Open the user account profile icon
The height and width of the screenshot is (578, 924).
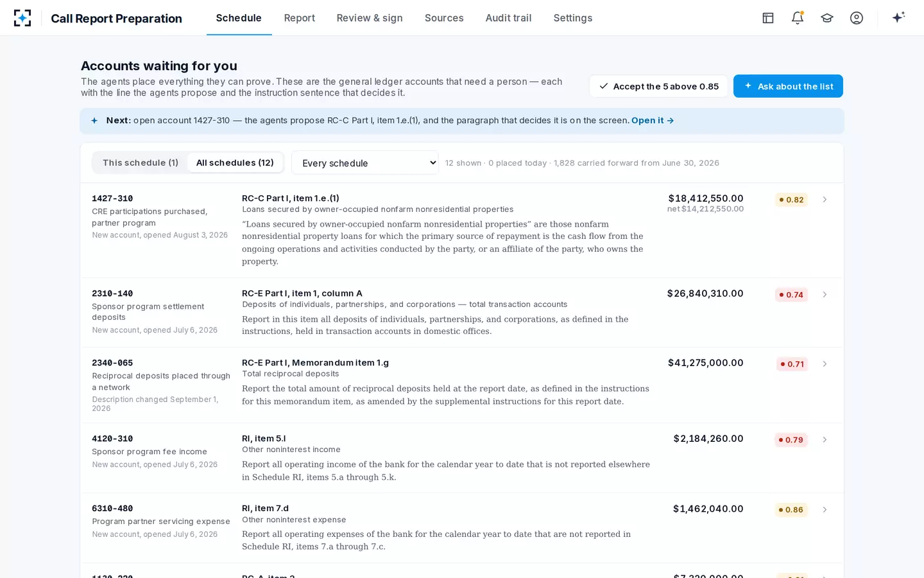(857, 18)
